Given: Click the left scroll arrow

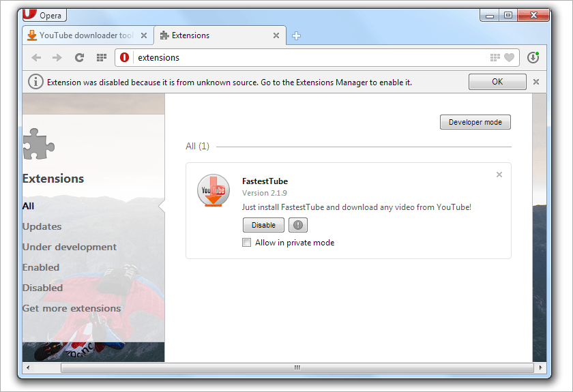Looking at the screenshot, I should click(28, 367).
